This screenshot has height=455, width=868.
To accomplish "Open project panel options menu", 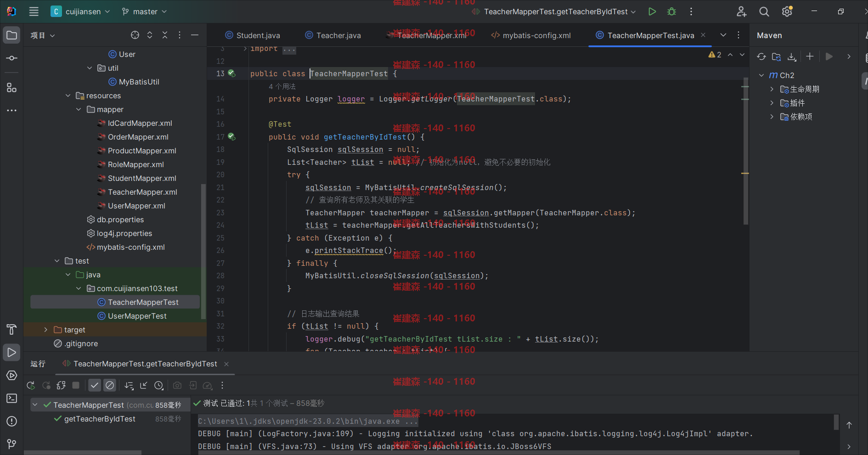I will tap(180, 35).
